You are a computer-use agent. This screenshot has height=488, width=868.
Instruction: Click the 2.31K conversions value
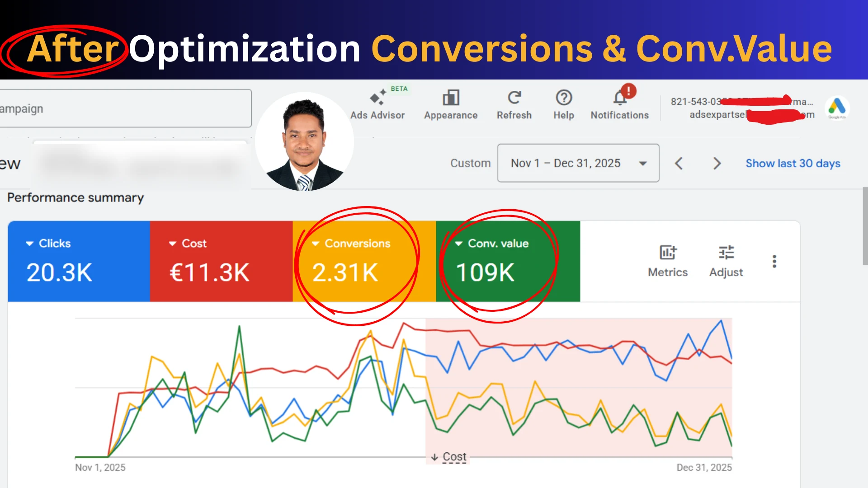coord(345,273)
